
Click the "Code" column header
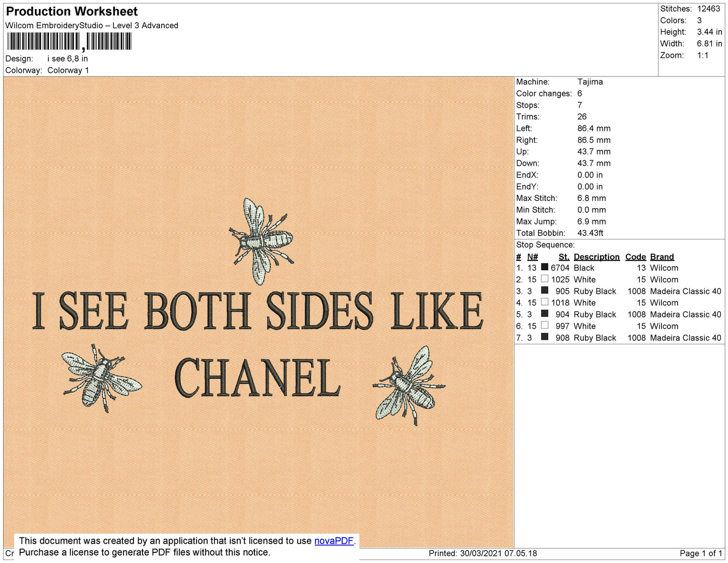click(x=635, y=257)
